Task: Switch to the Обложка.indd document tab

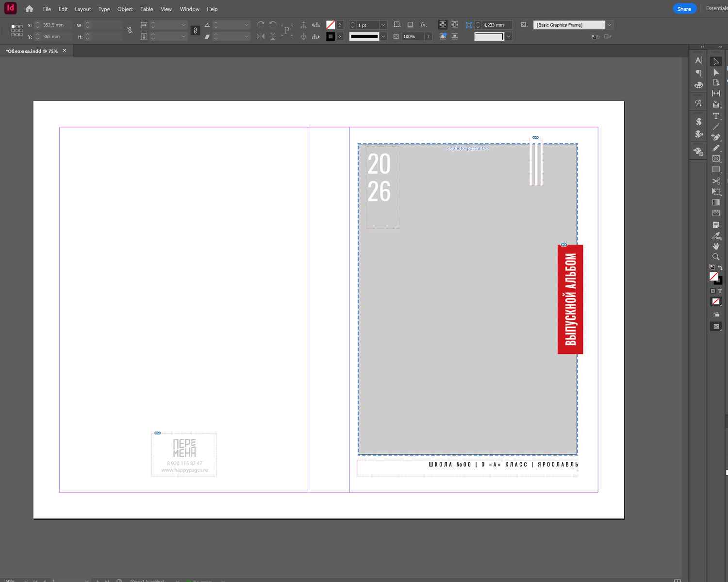Action: click(32, 51)
